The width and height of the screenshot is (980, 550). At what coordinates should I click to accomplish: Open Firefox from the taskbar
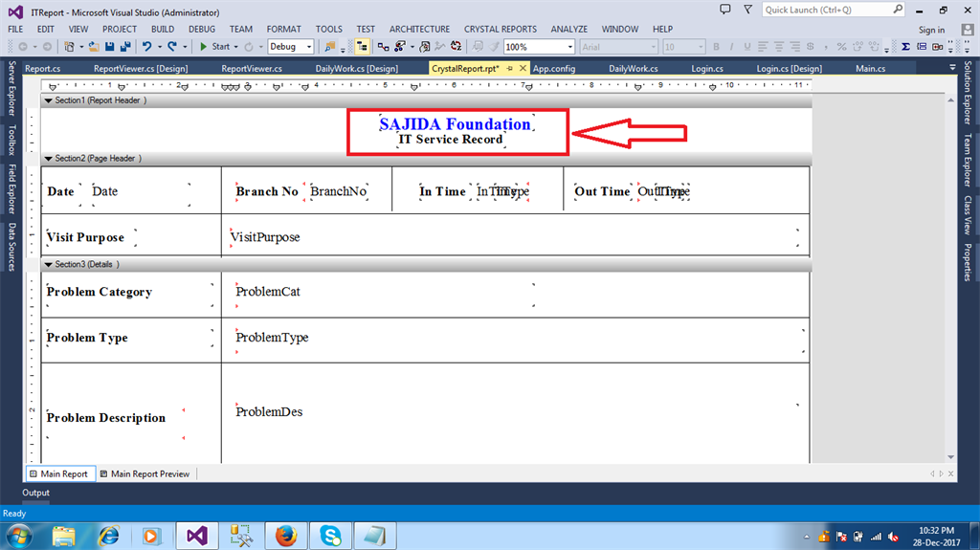coord(285,536)
